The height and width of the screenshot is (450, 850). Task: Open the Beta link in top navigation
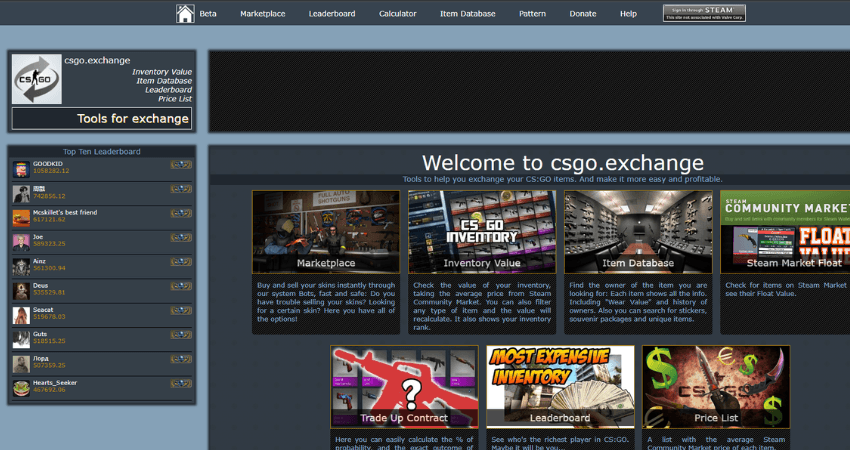pyautogui.click(x=208, y=14)
